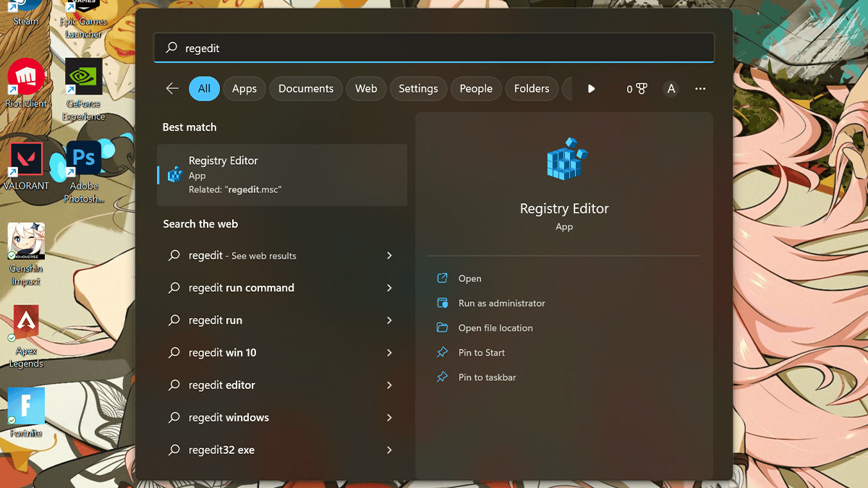Image resolution: width=868 pixels, height=488 pixels.
Task: Click the search box containing regedit
Action: pos(434,48)
